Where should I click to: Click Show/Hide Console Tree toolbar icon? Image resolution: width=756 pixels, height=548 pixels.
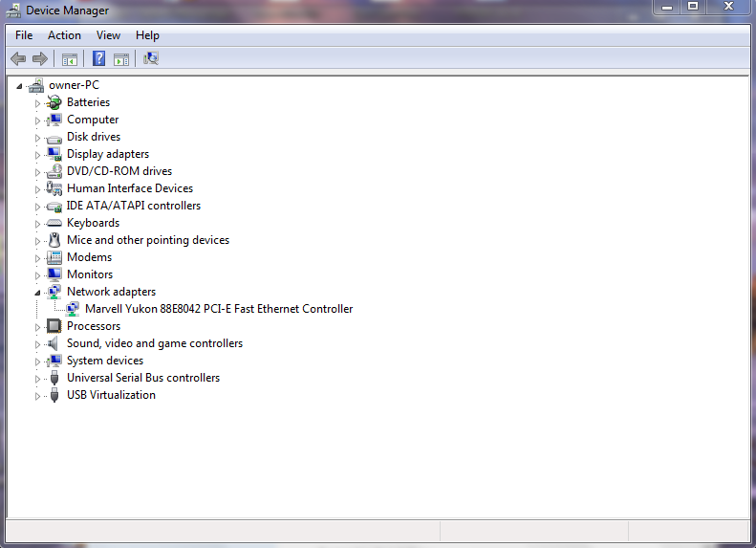(x=70, y=59)
